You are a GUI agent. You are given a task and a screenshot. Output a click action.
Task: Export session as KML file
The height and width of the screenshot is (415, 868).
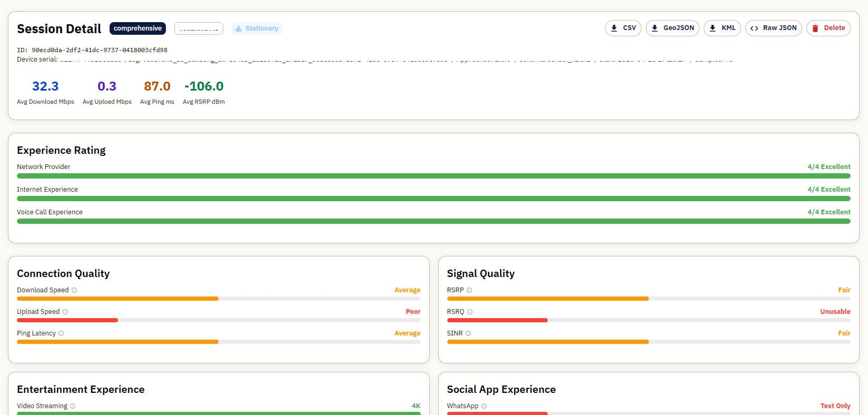point(722,28)
